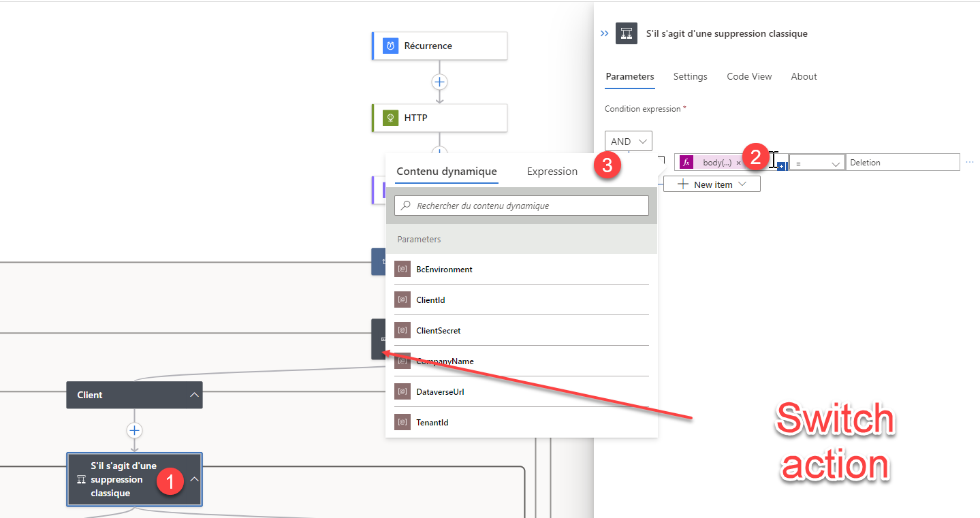Viewport: 980px width, 518px height.
Task: Select the green HTTP action icon
Action: [x=389, y=117]
